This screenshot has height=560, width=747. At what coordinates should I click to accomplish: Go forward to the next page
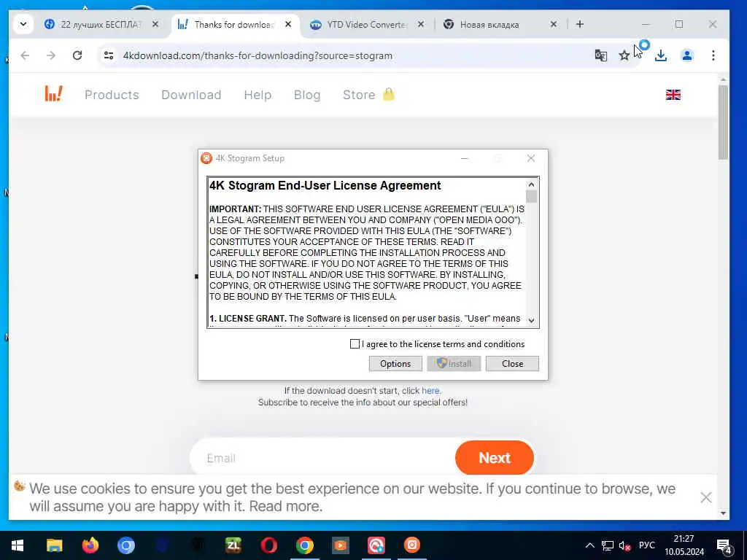tap(51, 55)
